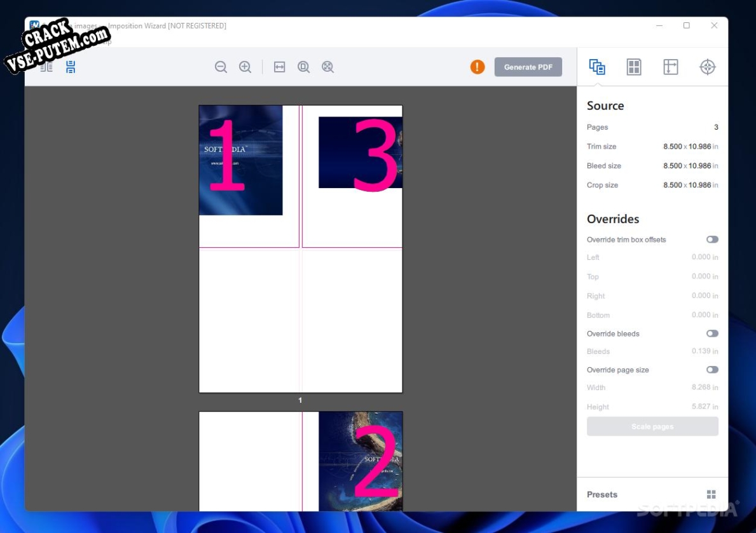Select page 3 thumbnail in the preview
Viewport: 756px width, 533px height.
click(x=360, y=152)
